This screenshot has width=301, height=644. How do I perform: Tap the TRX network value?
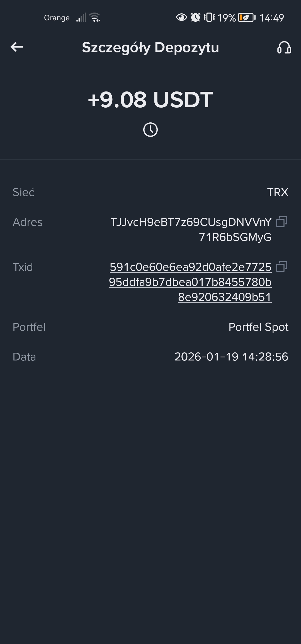[278, 192]
